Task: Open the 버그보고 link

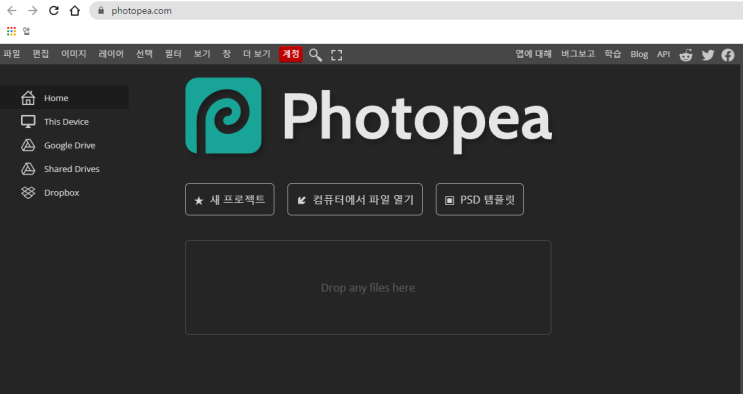Action: click(578, 54)
